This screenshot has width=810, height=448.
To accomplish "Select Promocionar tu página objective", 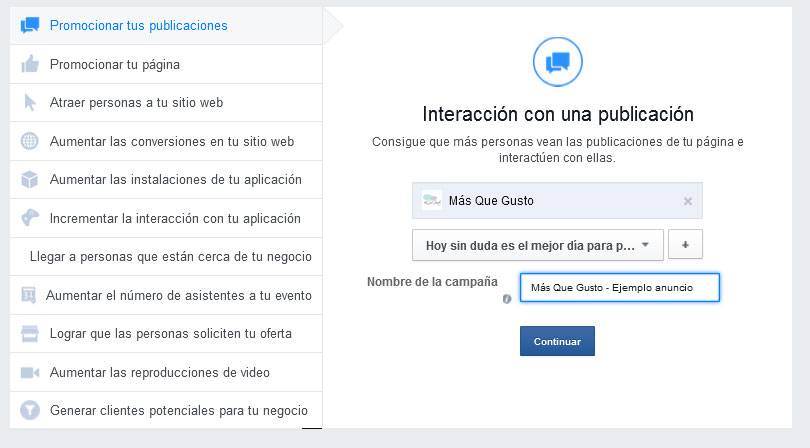I will coord(166,64).
